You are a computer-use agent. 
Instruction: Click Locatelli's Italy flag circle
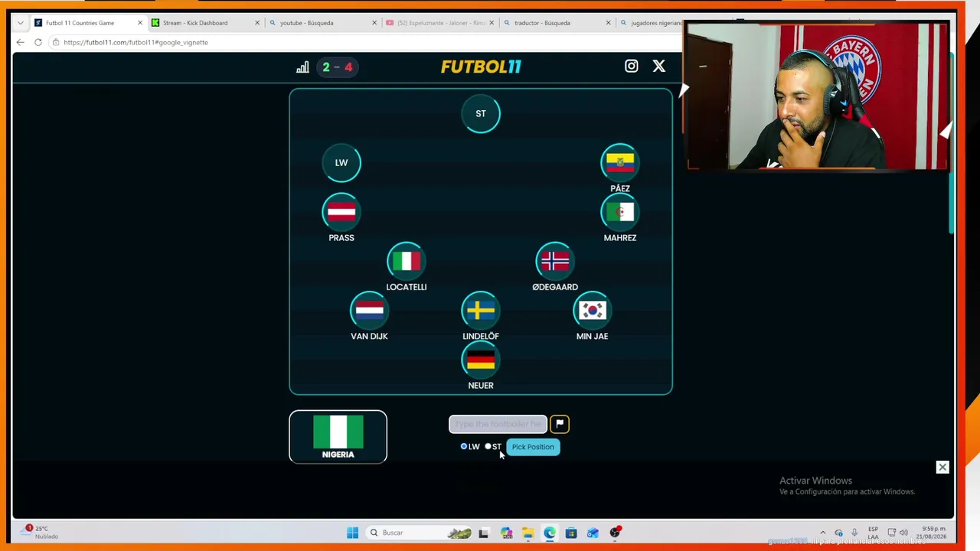click(x=407, y=262)
